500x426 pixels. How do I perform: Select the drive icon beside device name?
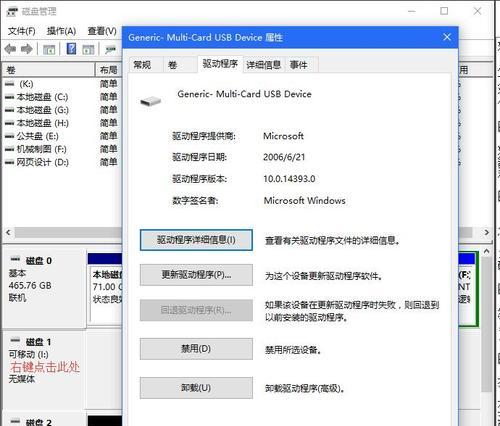[151, 101]
